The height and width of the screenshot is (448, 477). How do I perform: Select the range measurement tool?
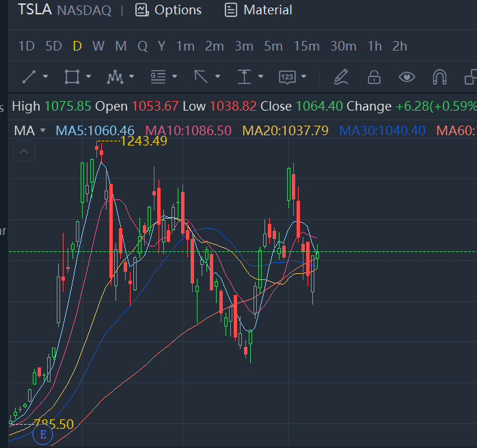coord(244,76)
